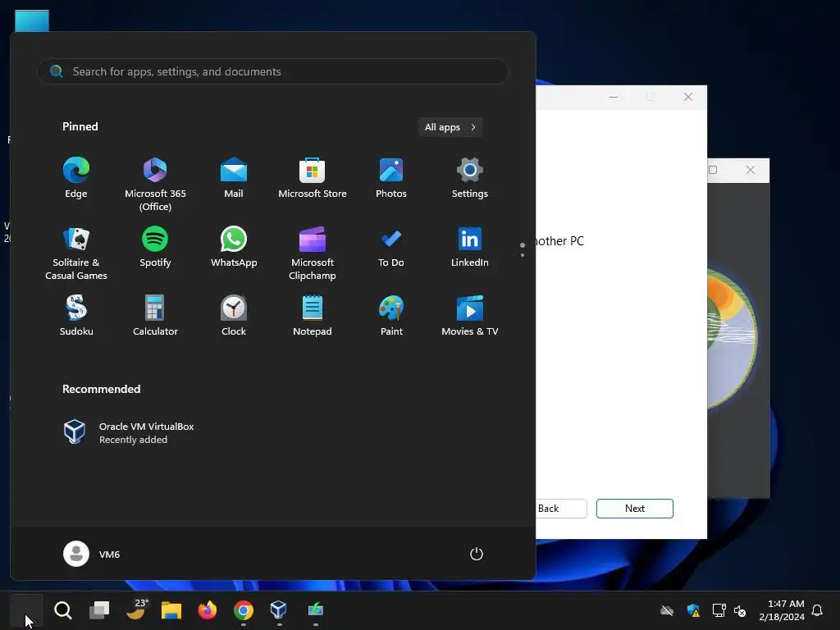Focus the Start menu search box
This screenshot has height=630, width=840.
pos(272,71)
